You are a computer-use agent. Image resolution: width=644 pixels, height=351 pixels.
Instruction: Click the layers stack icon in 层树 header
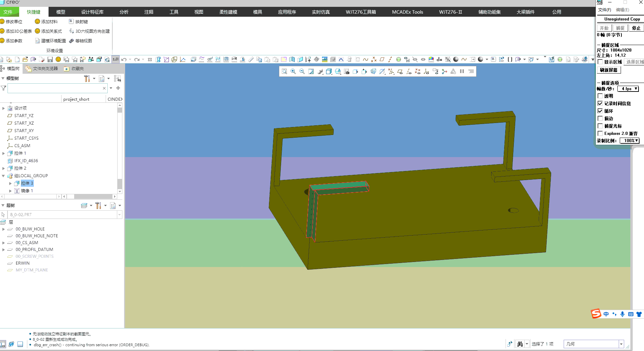pos(84,206)
